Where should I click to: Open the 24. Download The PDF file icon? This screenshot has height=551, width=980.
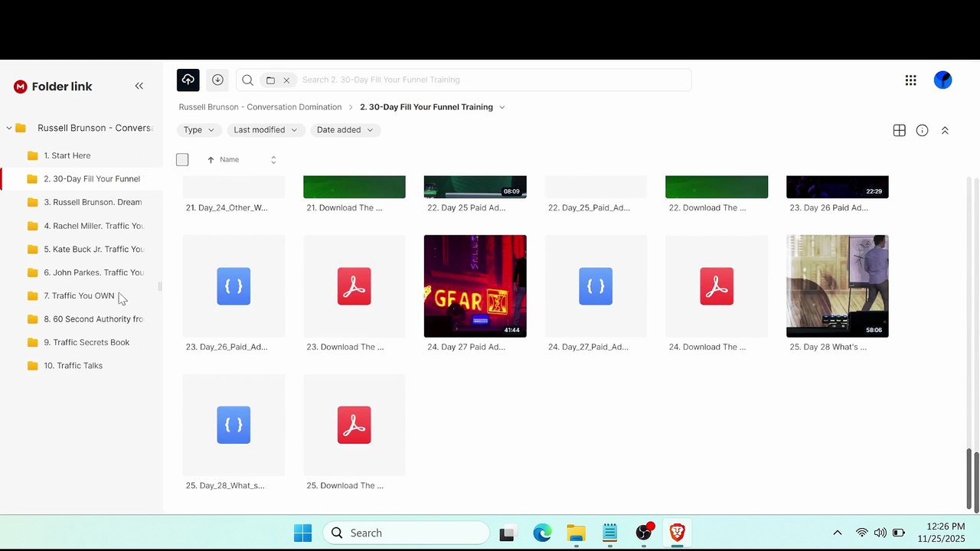[717, 286]
